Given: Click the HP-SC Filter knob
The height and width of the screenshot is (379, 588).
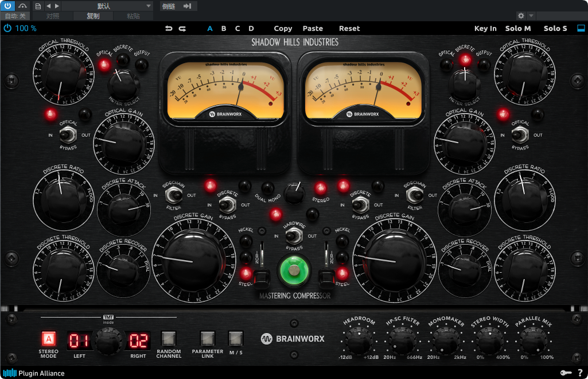Looking at the screenshot, I should point(402,341).
